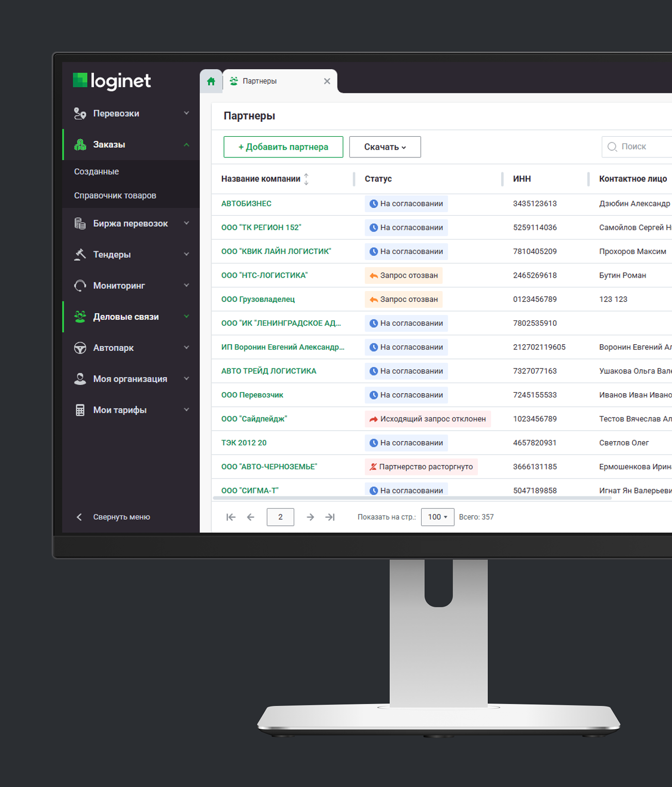Expand the Автопарк chevron
This screenshot has height=787, width=672.
[186, 347]
